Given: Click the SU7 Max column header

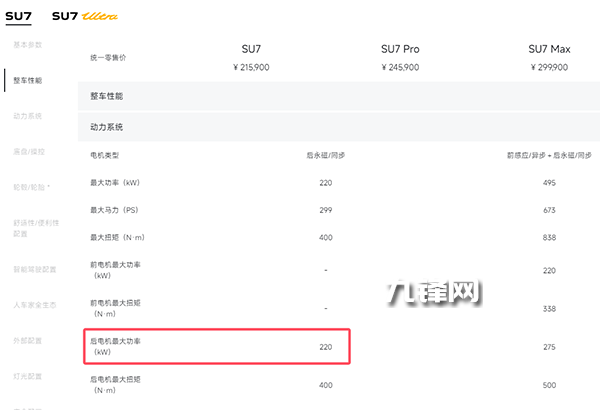Looking at the screenshot, I should [549, 49].
